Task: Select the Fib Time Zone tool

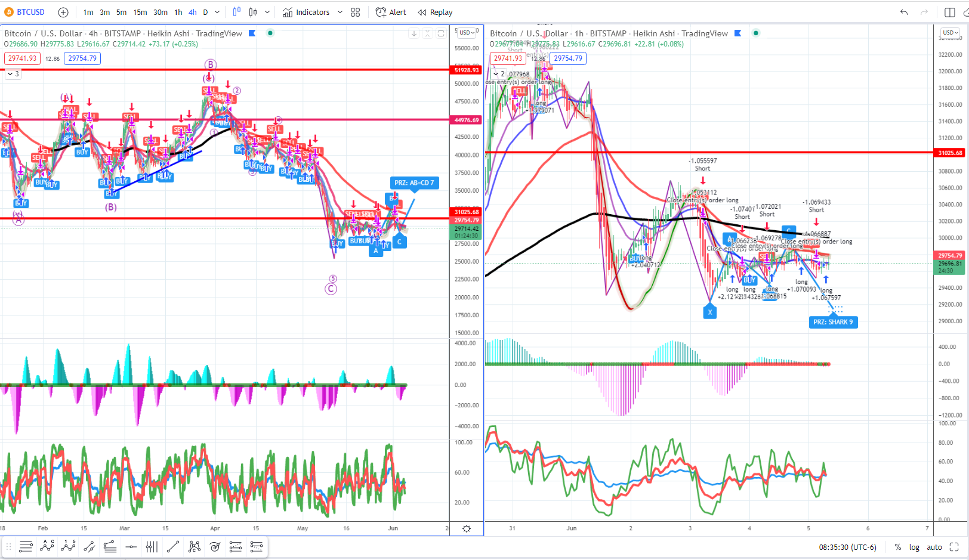Action: (x=152, y=546)
